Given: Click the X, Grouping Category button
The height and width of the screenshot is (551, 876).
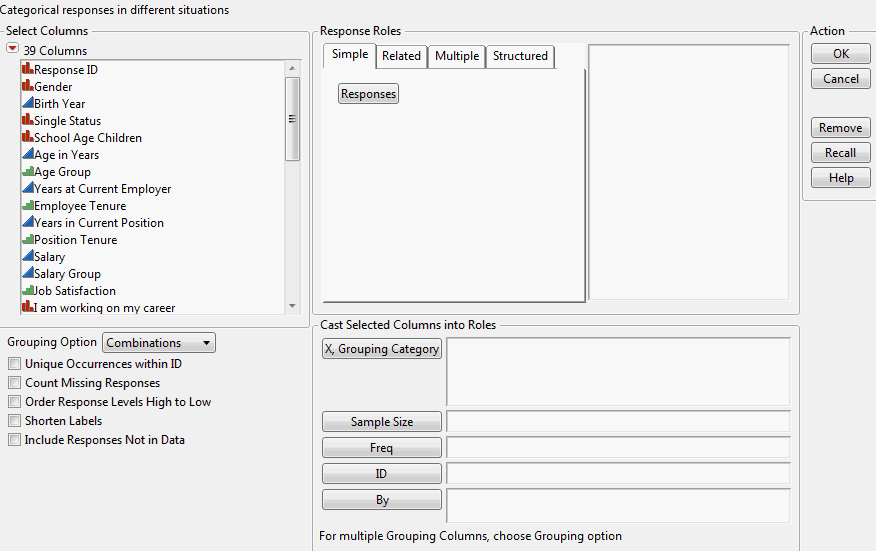Looking at the screenshot, I should [x=382, y=349].
